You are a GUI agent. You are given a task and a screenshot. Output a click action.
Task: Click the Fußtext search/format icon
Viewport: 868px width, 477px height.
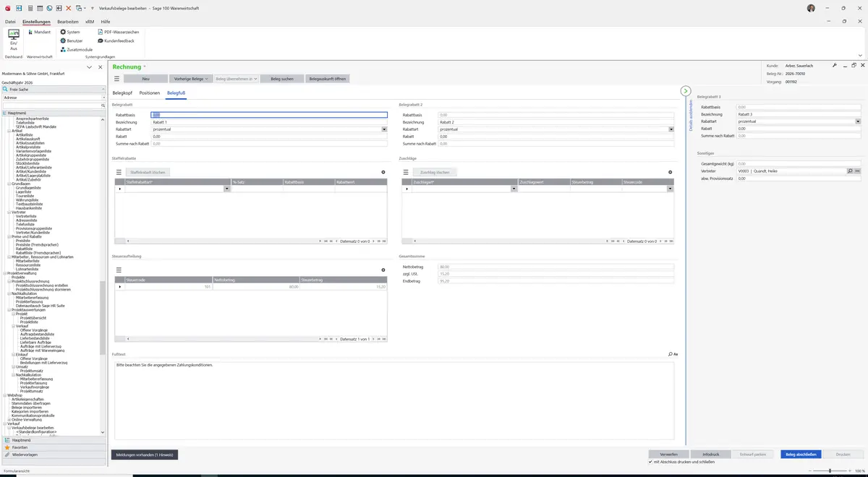(x=673, y=354)
